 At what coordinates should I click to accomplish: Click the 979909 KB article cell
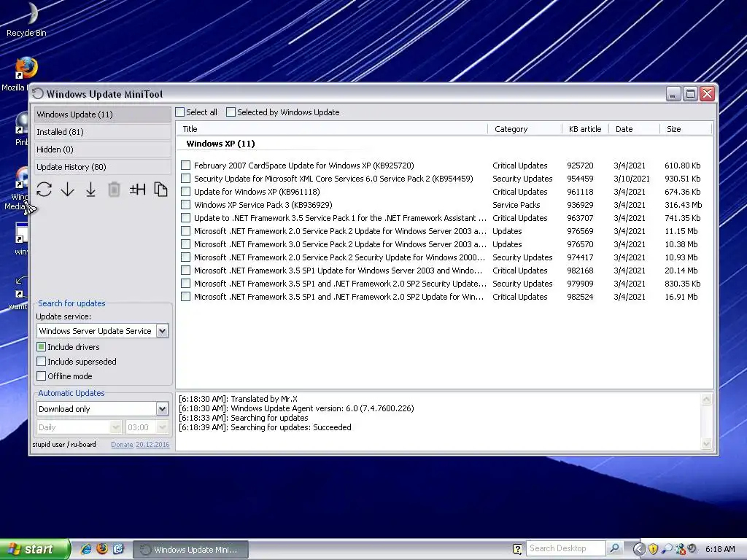(580, 284)
